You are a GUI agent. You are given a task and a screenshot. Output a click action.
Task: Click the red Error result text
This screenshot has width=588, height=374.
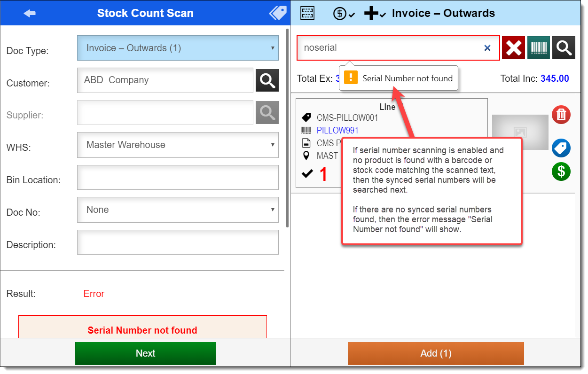tap(94, 294)
